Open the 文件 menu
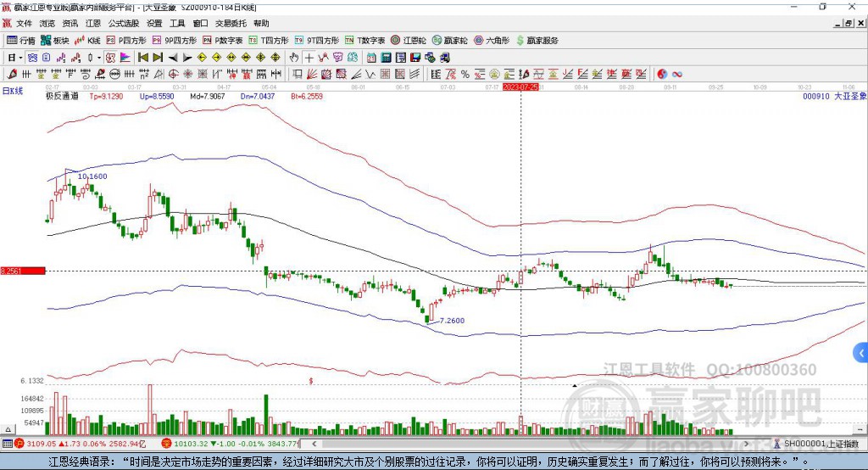The image size is (868, 470). point(24,23)
